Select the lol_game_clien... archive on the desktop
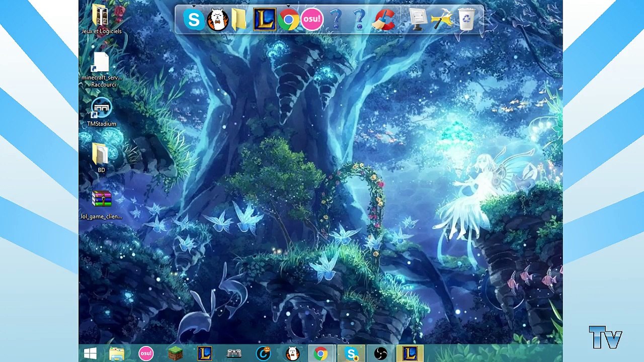The height and width of the screenshot is (362, 644). pos(101,205)
